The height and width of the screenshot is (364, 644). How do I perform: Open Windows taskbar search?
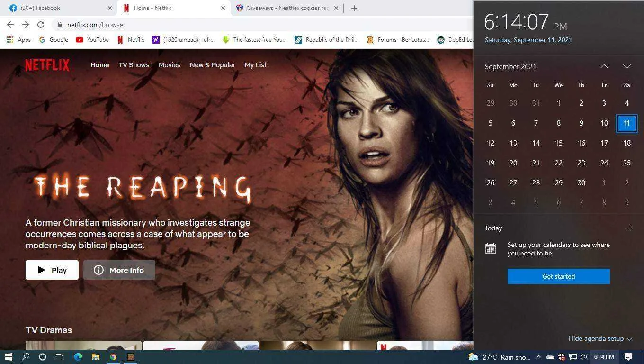click(26, 357)
